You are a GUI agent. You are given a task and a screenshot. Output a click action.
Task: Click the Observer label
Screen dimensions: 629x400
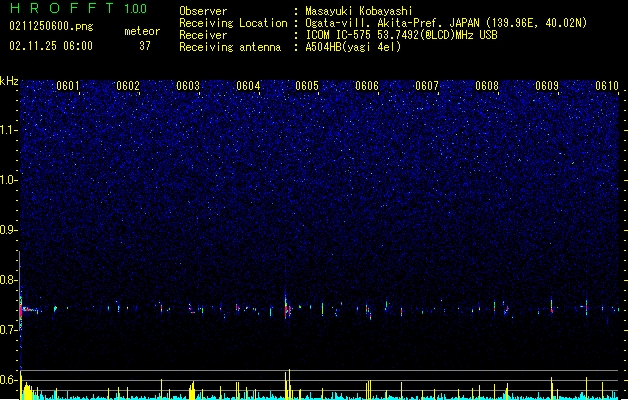pyautogui.click(x=203, y=11)
